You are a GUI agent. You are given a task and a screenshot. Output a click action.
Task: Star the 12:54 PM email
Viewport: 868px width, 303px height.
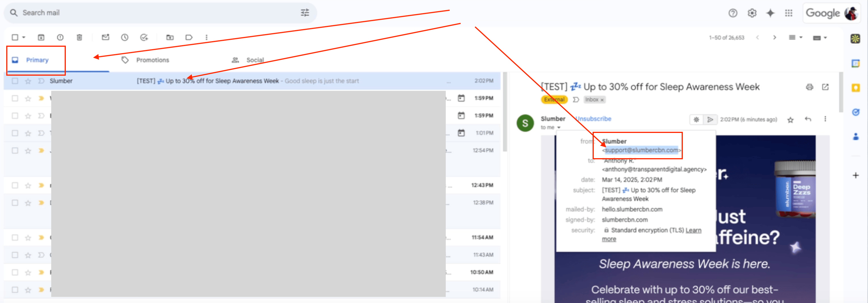(x=28, y=151)
